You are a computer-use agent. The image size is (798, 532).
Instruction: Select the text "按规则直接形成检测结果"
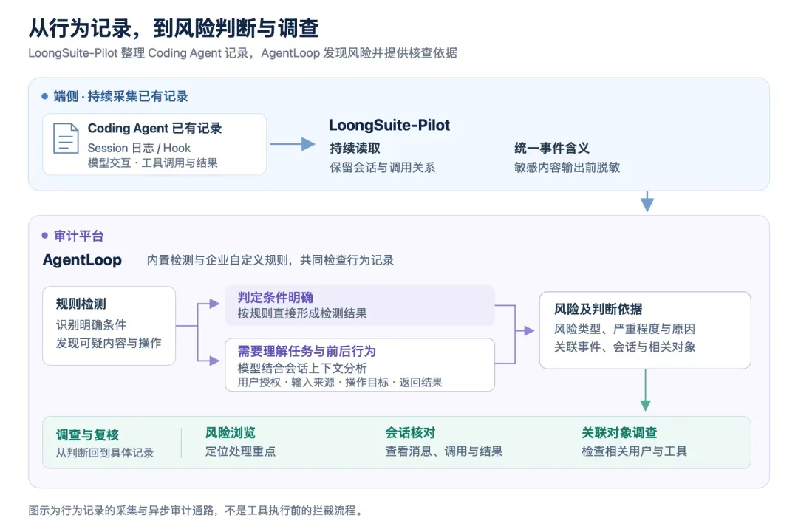(302, 313)
